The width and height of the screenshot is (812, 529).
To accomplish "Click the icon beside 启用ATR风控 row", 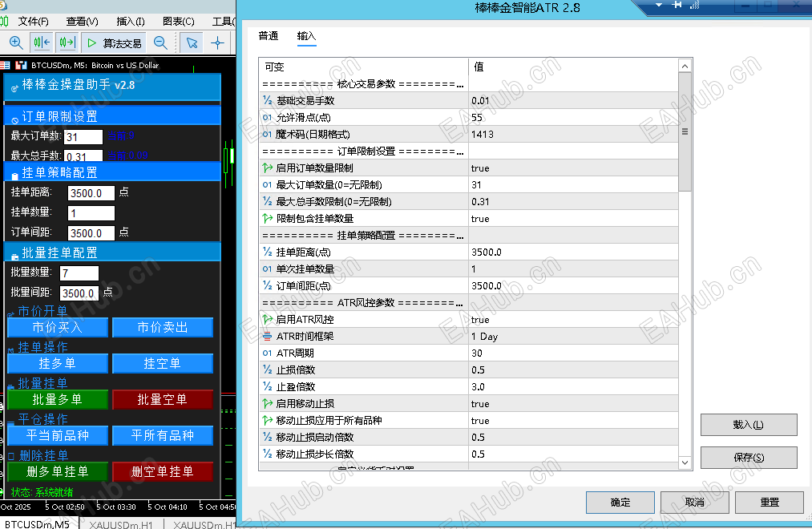I will coord(267,319).
